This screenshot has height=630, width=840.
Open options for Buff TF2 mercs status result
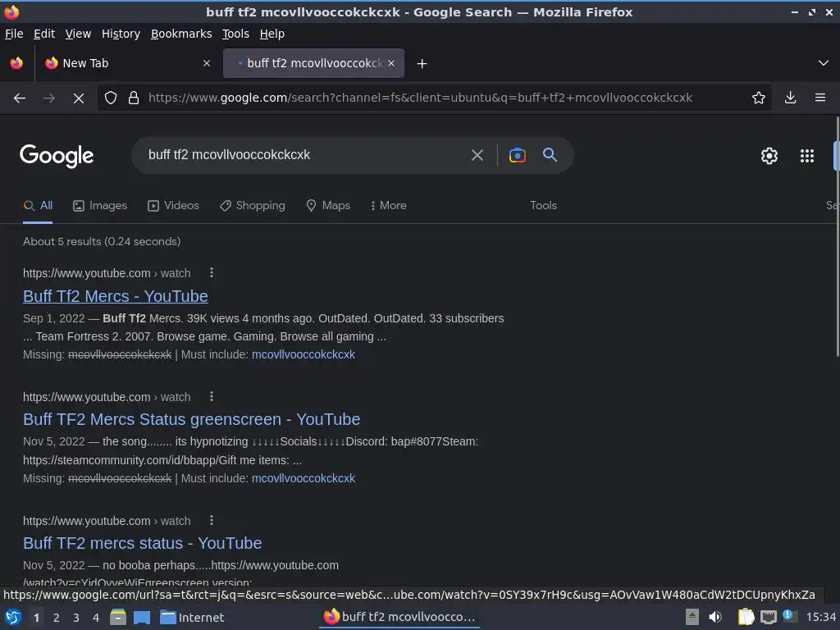(x=212, y=520)
